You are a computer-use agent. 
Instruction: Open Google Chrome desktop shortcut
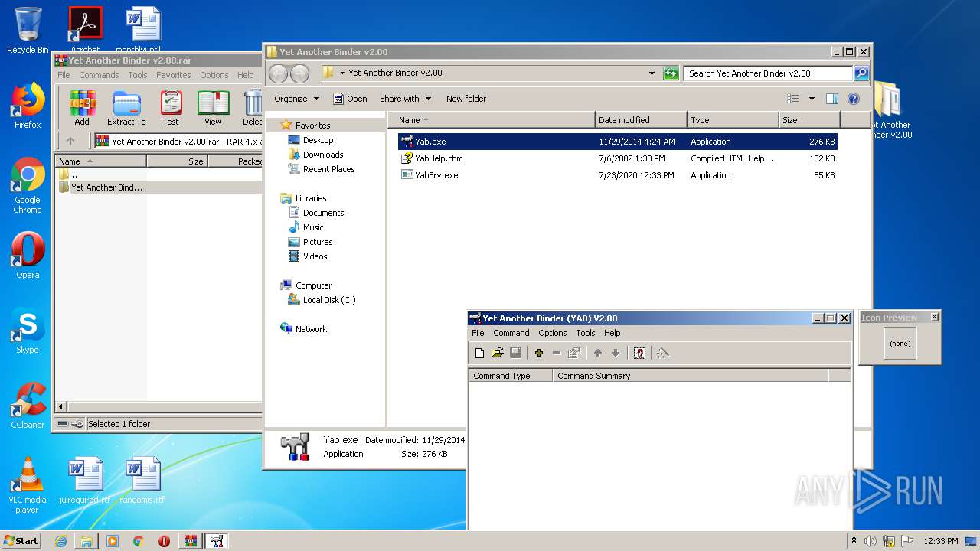click(28, 186)
